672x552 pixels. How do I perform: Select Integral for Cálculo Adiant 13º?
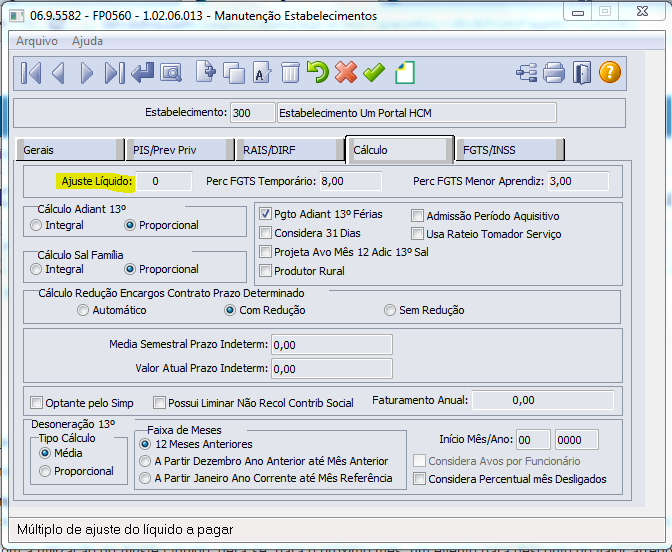tap(36, 225)
